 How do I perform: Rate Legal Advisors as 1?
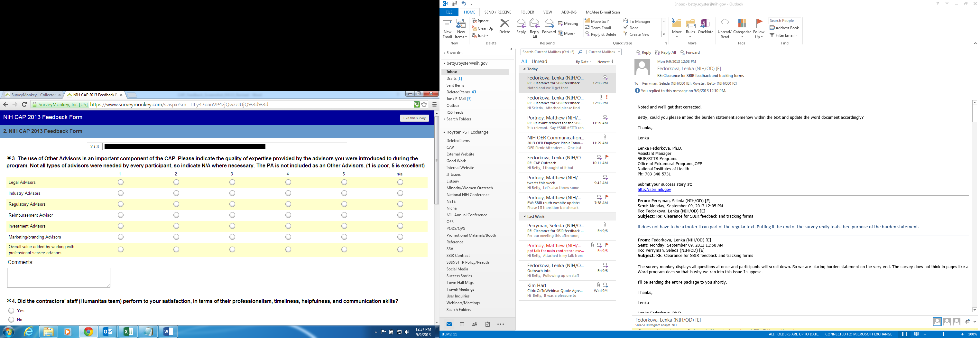pos(121,182)
